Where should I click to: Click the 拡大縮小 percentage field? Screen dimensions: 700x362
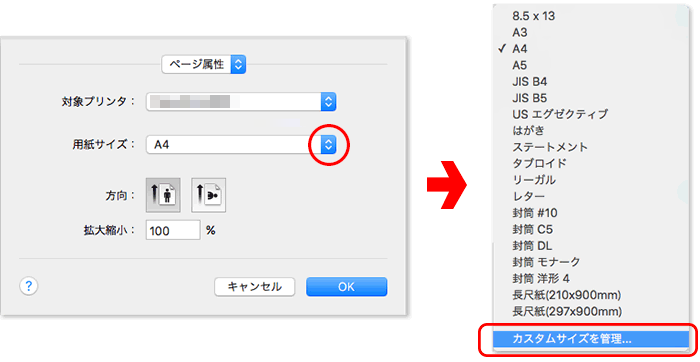173,230
